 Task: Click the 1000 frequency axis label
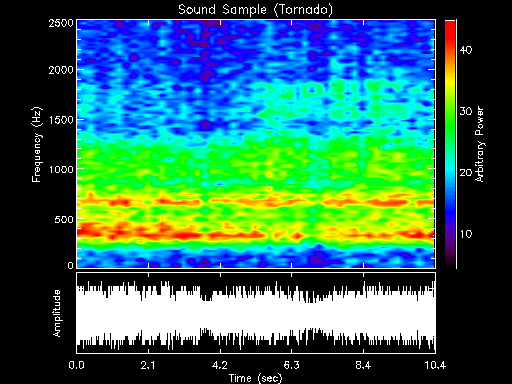(x=61, y=169)
